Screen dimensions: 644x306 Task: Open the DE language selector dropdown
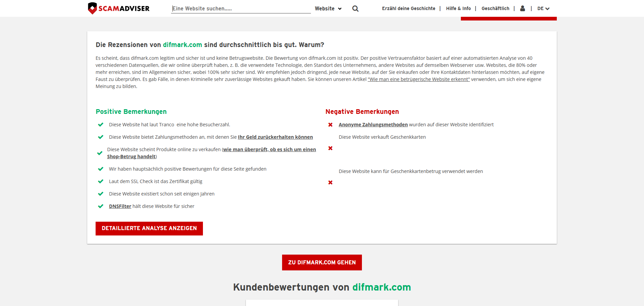[x=543, y=9]
